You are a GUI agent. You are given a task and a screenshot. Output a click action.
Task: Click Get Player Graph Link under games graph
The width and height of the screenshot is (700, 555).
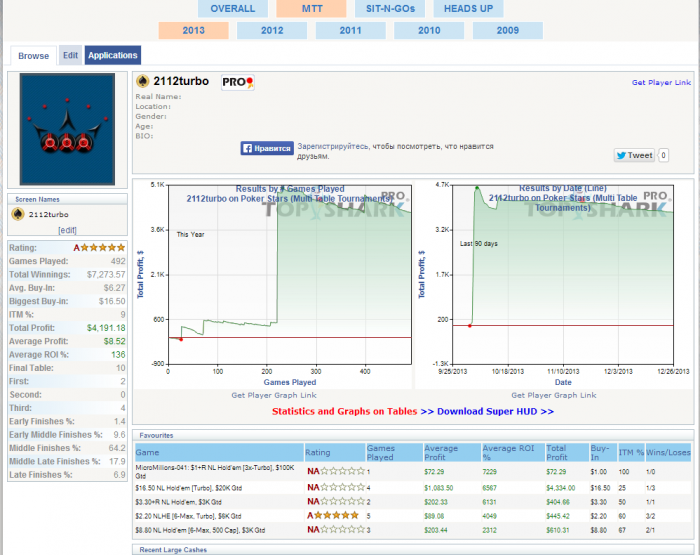coord(274,395)
